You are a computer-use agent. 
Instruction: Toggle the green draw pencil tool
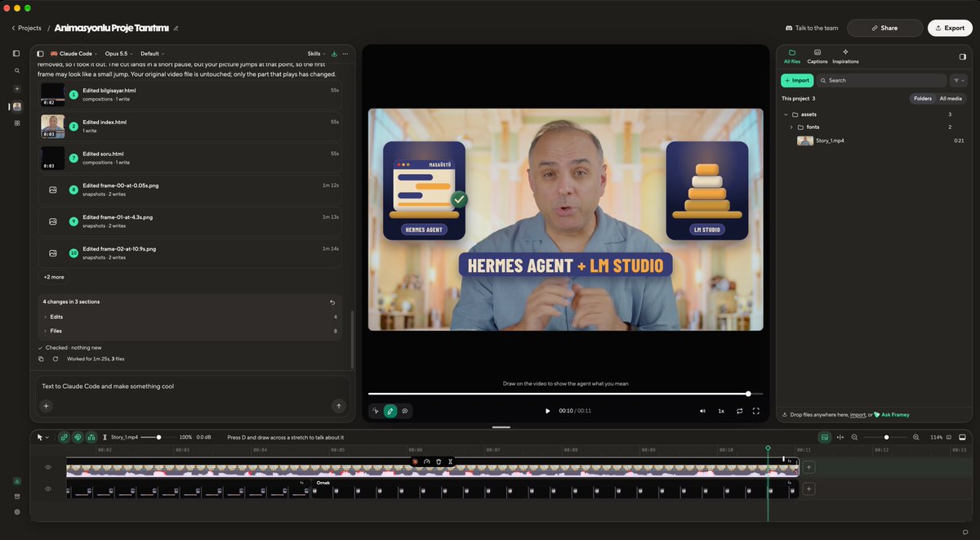coord(390,411)
